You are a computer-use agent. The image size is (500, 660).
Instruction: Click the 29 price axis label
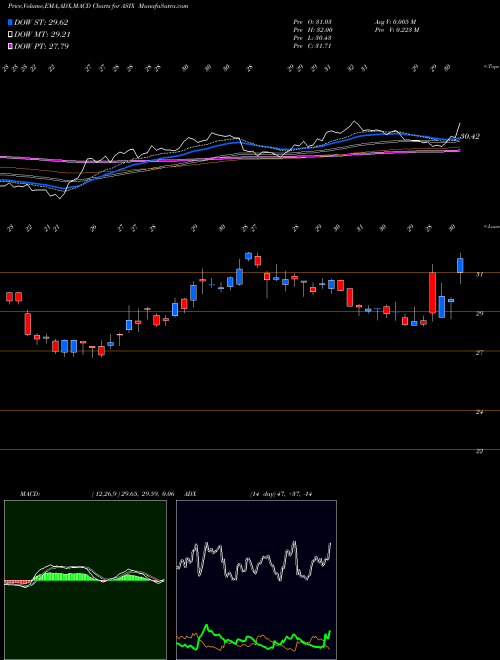479,314
